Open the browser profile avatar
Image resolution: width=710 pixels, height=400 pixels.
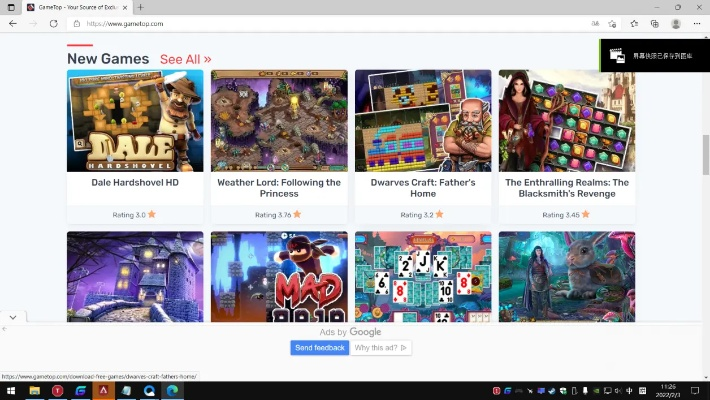tap(676, 24)
